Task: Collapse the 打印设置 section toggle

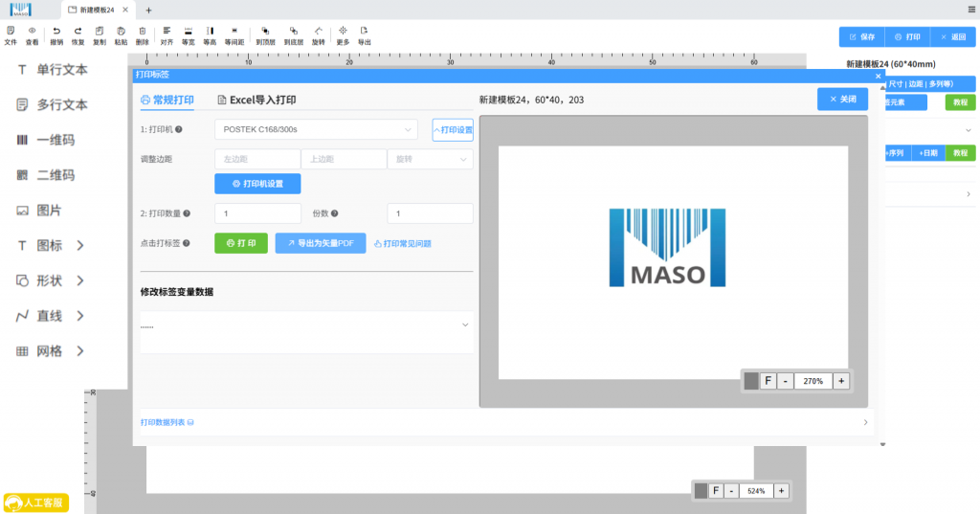Action: 453,130
